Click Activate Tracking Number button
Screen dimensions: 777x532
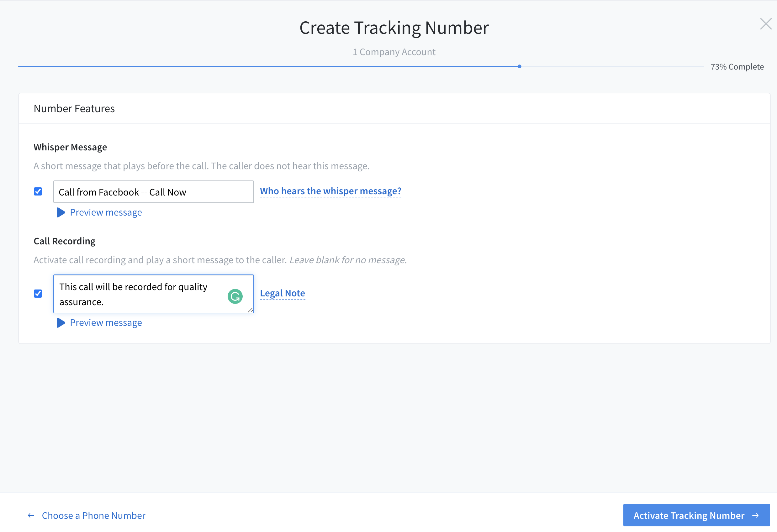tap(696, 515)
